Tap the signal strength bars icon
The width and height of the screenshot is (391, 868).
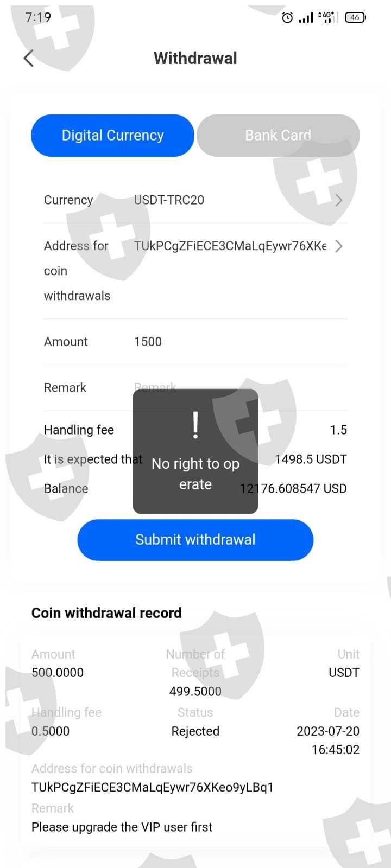(306, 18)
